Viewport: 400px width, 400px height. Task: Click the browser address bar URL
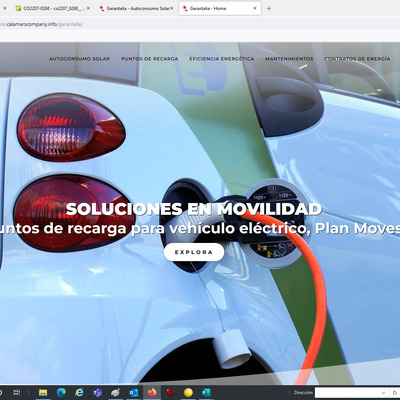click(x=41, y=24)
